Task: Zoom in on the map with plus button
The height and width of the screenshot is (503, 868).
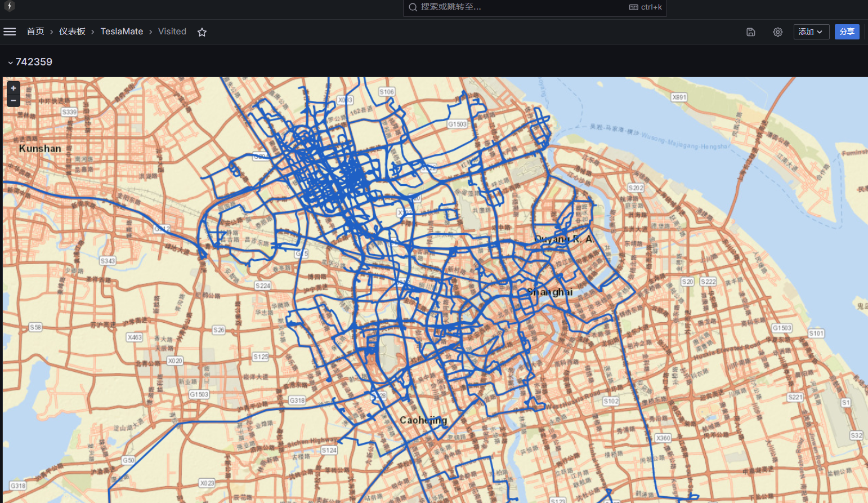Action: pos(14,88)
